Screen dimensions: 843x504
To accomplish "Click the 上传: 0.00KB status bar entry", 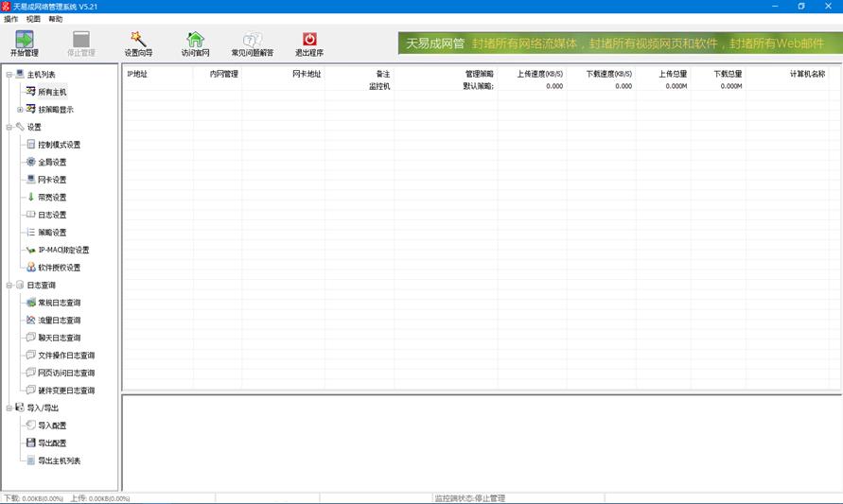I will pyautogui.click(x=100, y=498).
